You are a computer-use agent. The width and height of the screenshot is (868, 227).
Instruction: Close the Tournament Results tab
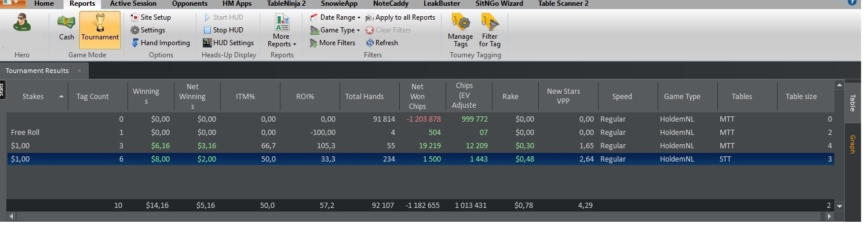(79, 71)
